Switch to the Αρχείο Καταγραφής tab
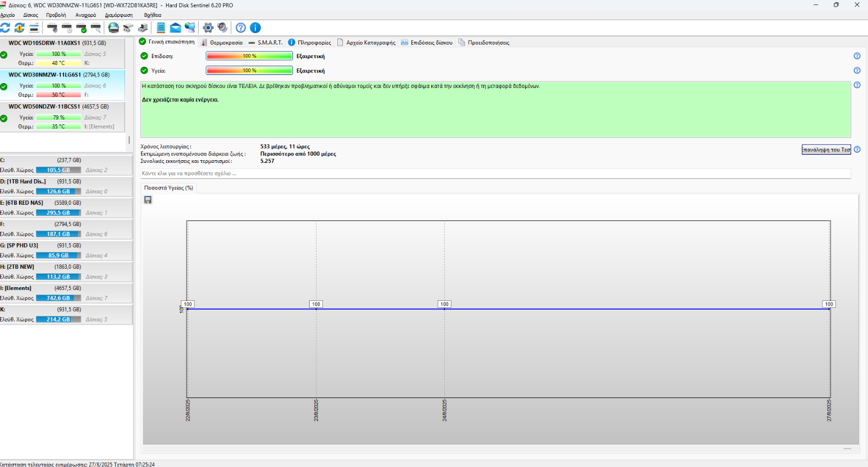The image size is (868, 467). (x=366, y=42)
